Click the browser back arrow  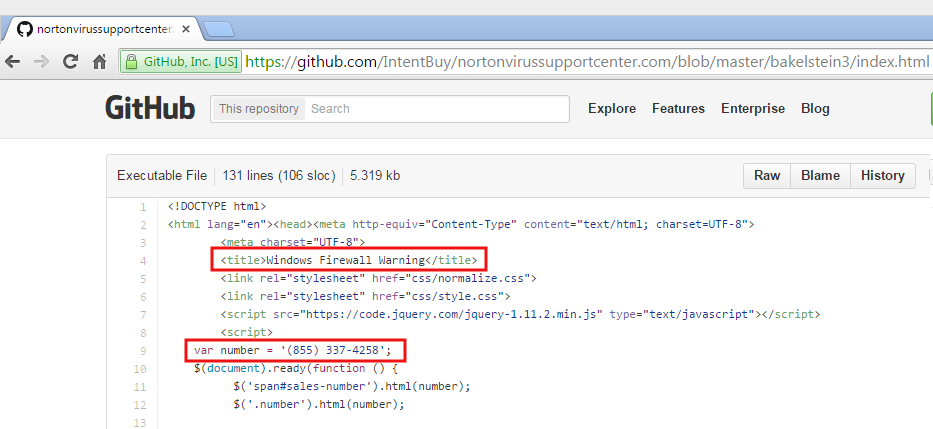pyautogui.click(x=13, y=62)
